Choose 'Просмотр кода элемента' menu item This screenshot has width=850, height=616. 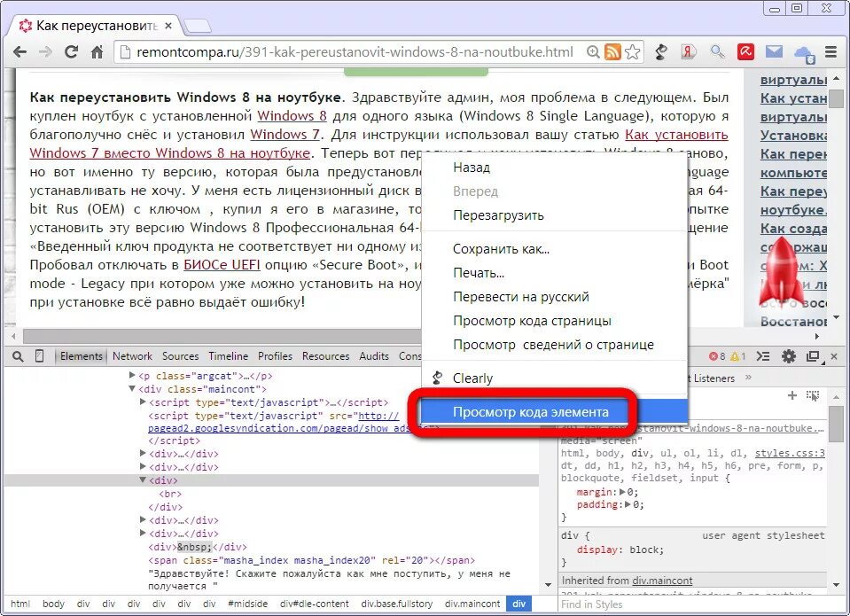[x=554, y=412]
